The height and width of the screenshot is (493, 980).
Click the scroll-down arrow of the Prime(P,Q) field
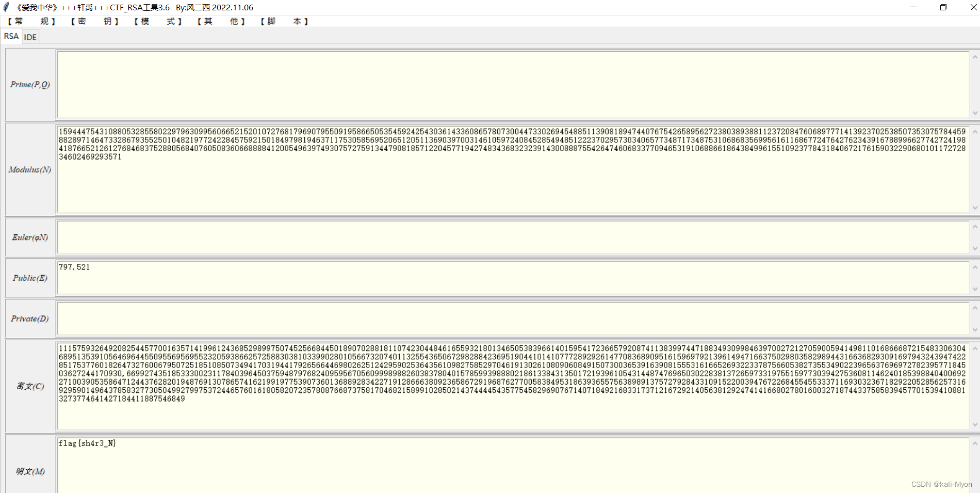point(975,113)
